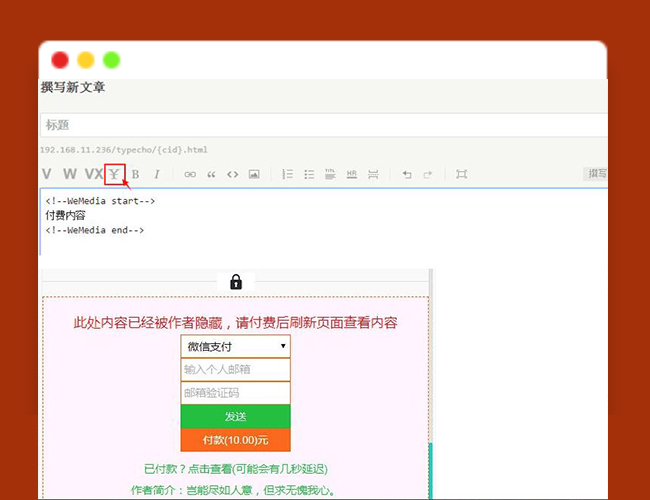
Task: Insert an image
Action: pyautogui.click(x=254, y=174)
